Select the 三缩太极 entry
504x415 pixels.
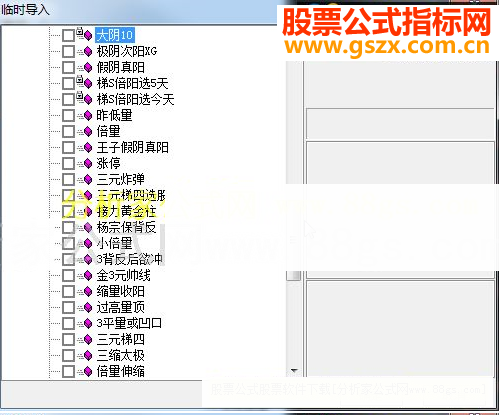click(x=121, y=355)
